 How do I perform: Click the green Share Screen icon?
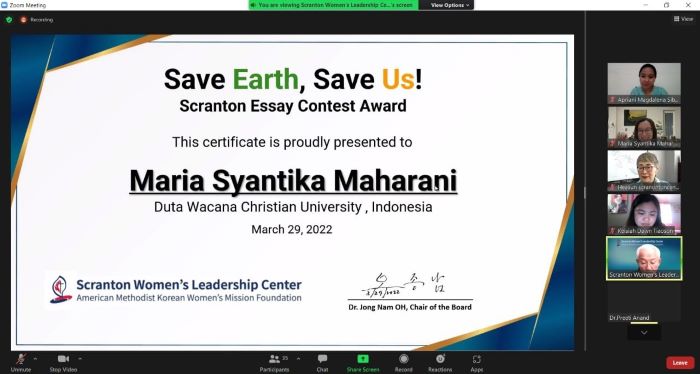363,359
